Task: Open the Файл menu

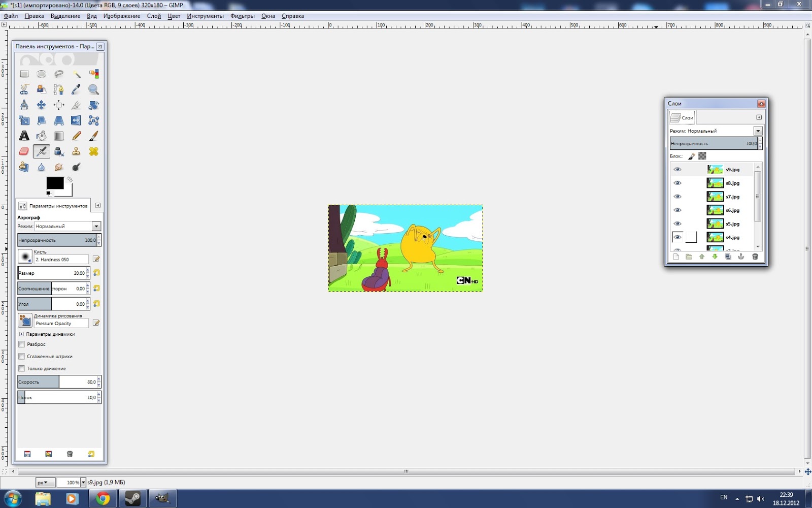Action: 11,16
